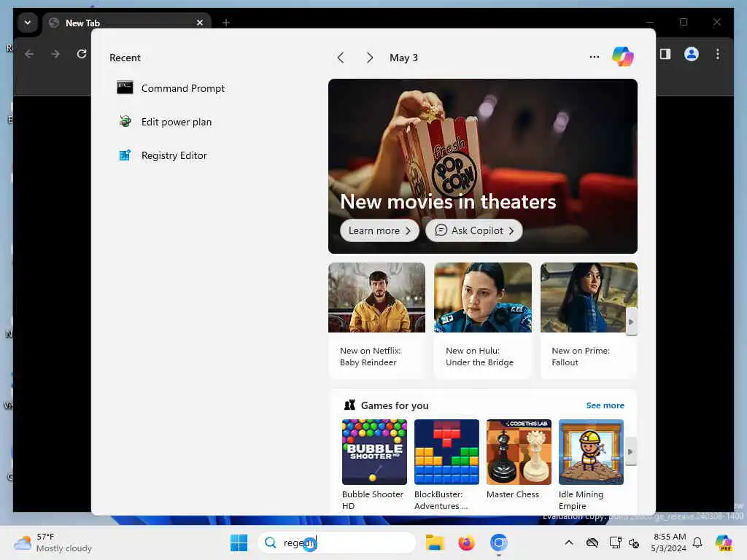The image size is (747, 560).
Task: Click the cloud sync tray icon
Action: pyautogui.click(x=592, y=542)
